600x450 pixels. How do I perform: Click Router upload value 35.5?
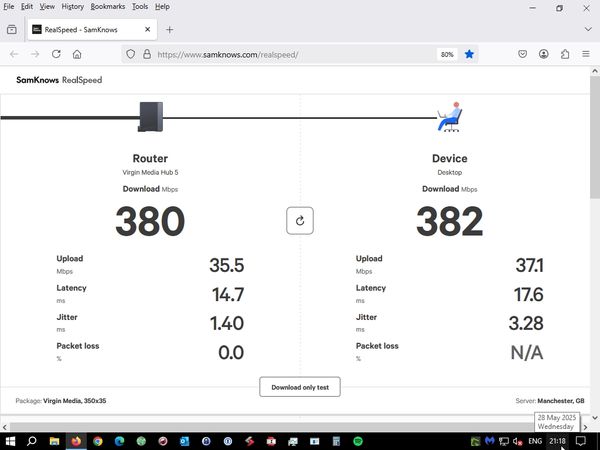click(227, 265)
